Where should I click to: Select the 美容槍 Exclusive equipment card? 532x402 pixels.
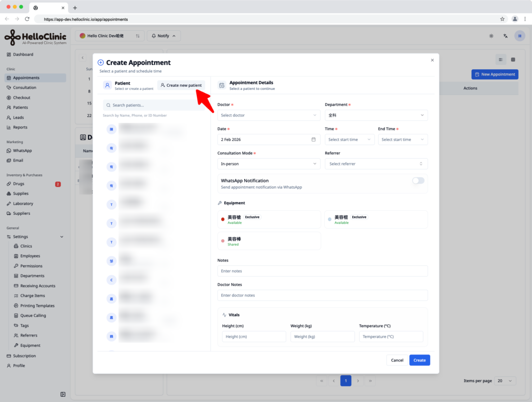point(269,219)
